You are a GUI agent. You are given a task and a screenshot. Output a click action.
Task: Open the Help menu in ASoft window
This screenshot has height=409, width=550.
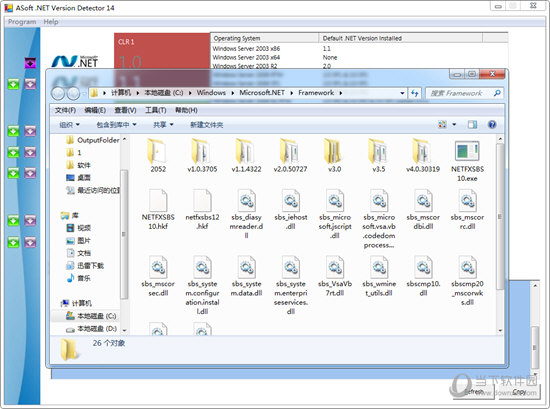pyautogui.click(x=51, y=22)
